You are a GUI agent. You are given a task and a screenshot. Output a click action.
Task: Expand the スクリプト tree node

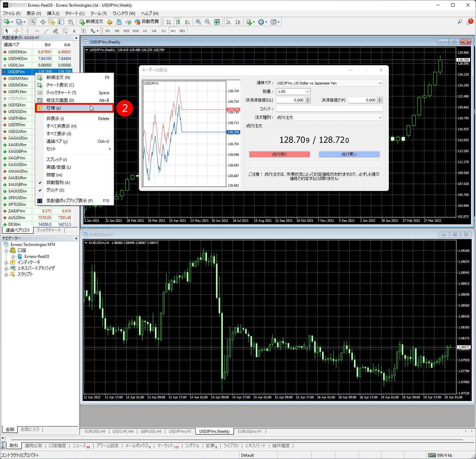point(6,275)
